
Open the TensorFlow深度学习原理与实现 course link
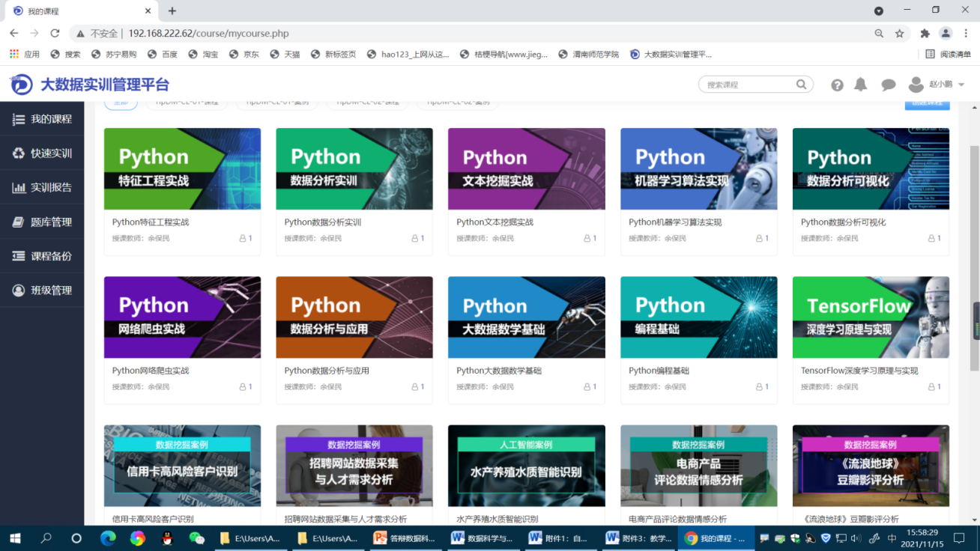click(859, 371)
